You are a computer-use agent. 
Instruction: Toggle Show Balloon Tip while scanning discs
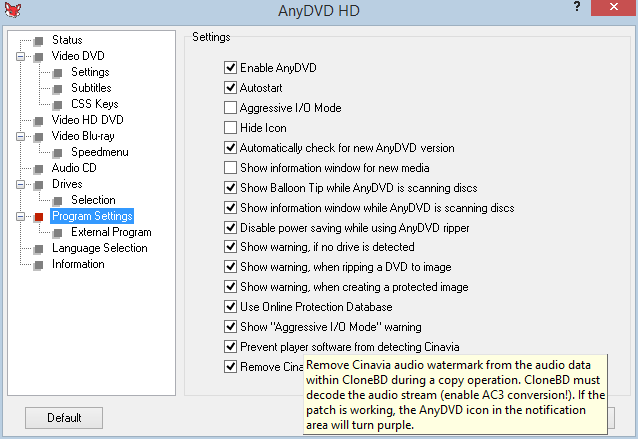point(230,187)
